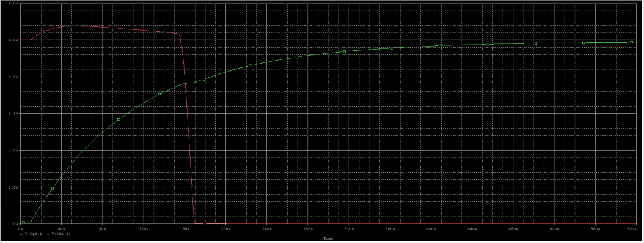
Task: Click green trace marker near 1.0V level
Action: tap(53, 189)
